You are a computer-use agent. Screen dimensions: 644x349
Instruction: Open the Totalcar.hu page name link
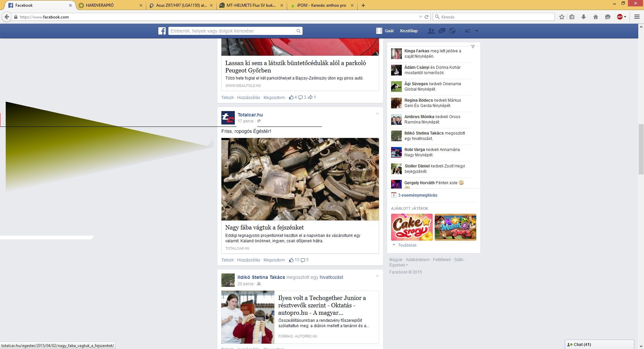(250, 115)
